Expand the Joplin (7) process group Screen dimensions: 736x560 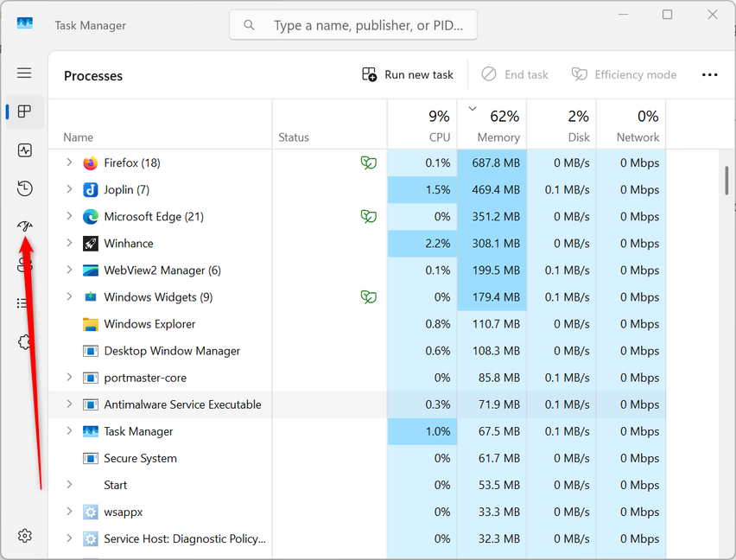[69, 189]
